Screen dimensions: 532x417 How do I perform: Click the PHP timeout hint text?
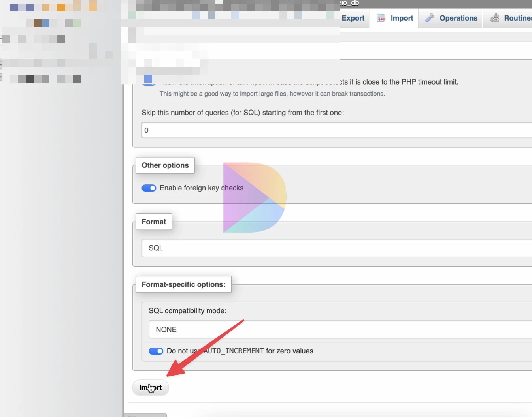point(272,94)
